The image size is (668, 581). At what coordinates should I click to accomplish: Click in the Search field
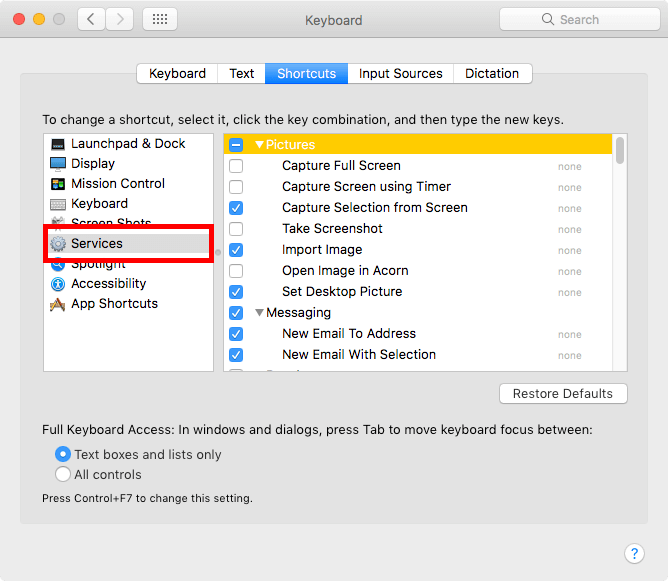tap(579, 19)
